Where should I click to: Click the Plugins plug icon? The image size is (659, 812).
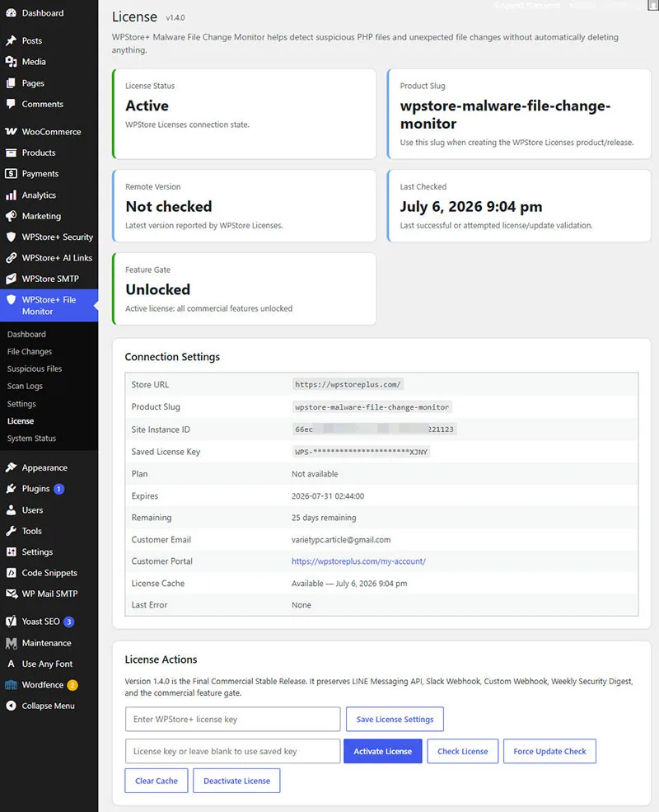point(11,488)
